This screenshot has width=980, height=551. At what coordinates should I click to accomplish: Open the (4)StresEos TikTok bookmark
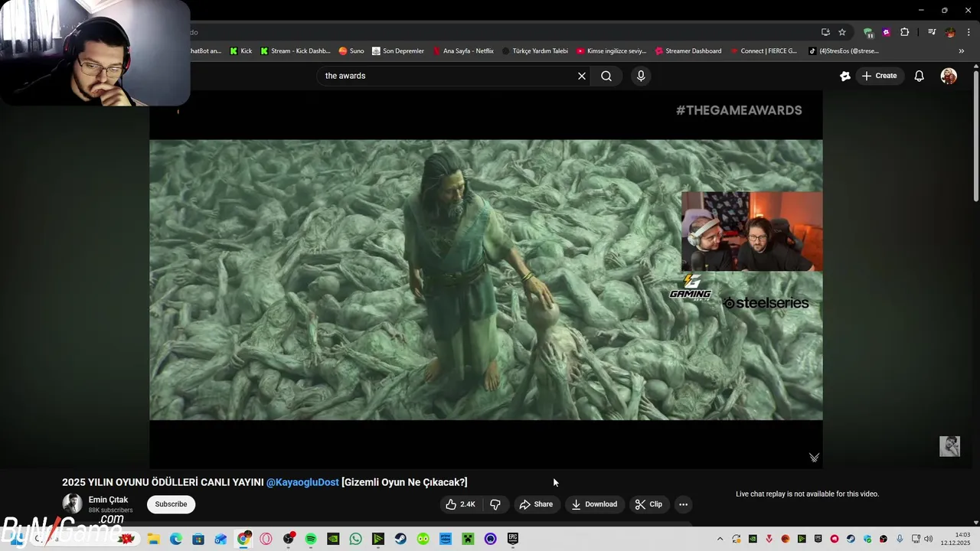pyautogui.click(x=844, y=51)
